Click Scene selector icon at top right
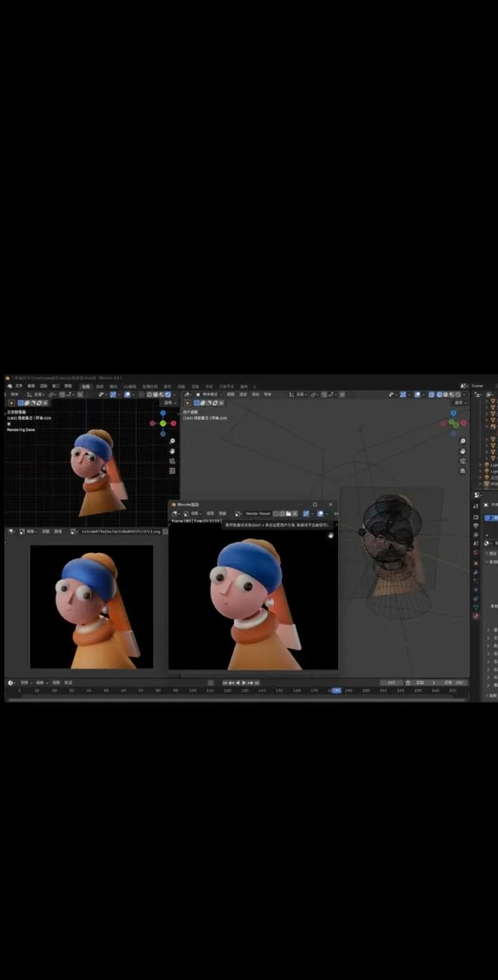The height and width of the screenshot is (980, 498). (x=465, y=386)
